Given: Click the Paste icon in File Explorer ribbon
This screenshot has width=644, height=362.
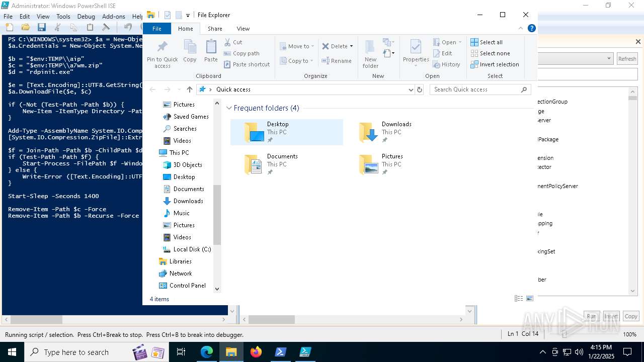Looking at the screenshot, I should (211, 51).
